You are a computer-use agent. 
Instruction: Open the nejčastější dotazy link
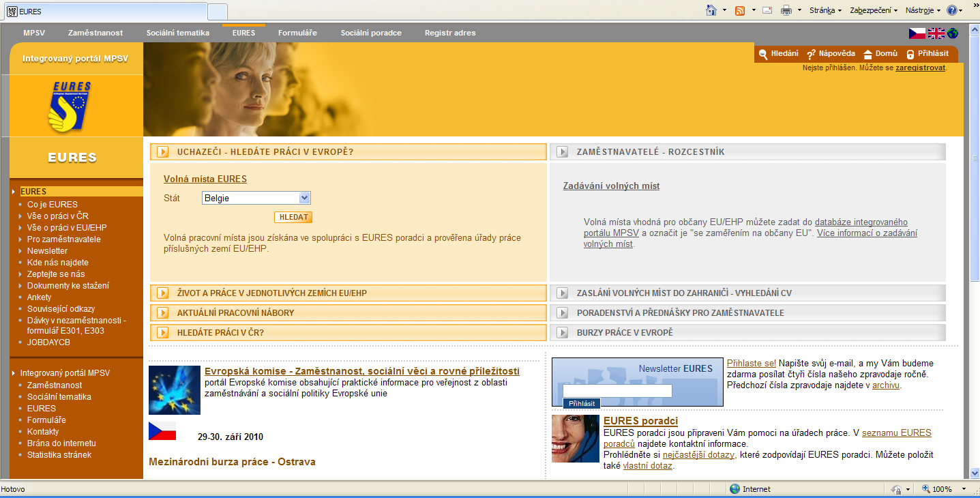tap(699, 455)
